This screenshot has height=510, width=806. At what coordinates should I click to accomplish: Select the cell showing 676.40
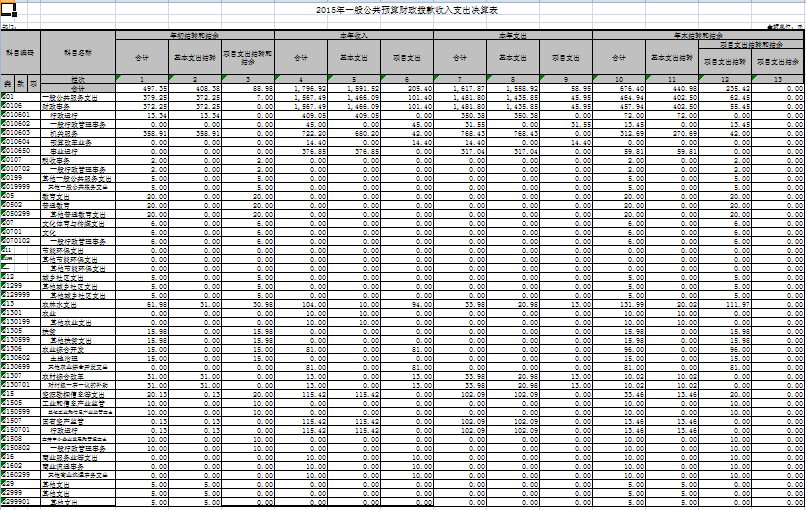[619, 88]
